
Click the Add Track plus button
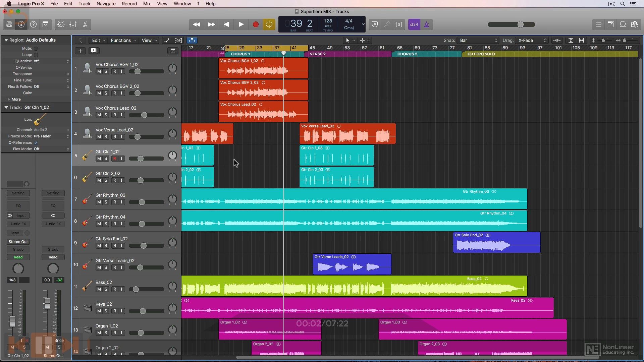[80, 51]
